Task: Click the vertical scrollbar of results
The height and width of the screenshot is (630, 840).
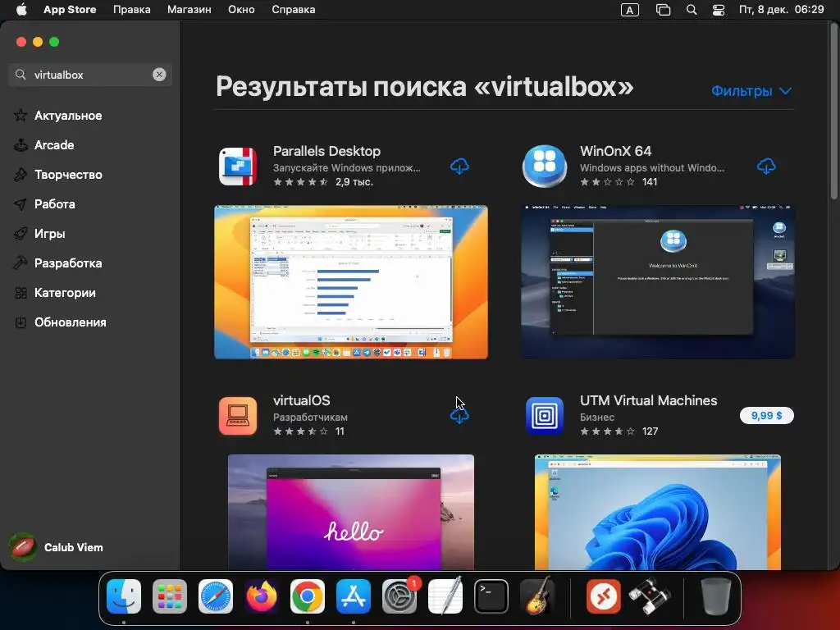Action: 833,112
